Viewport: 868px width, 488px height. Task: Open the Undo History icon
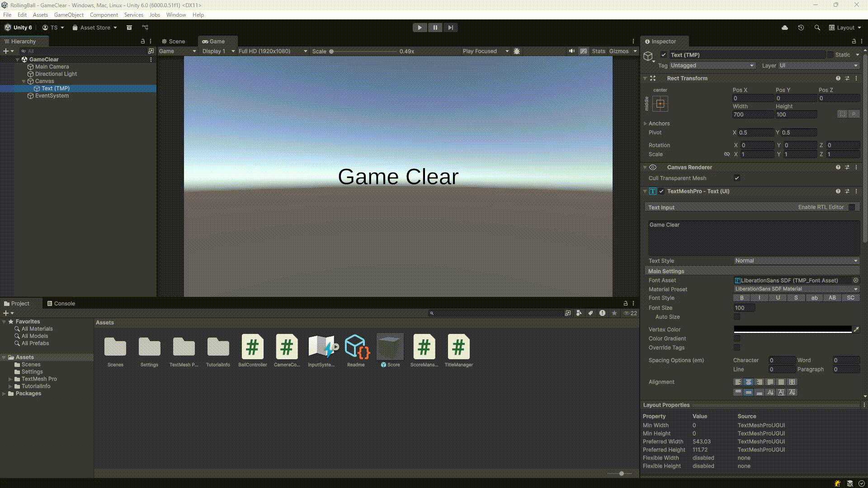click(x=801, y=28)
